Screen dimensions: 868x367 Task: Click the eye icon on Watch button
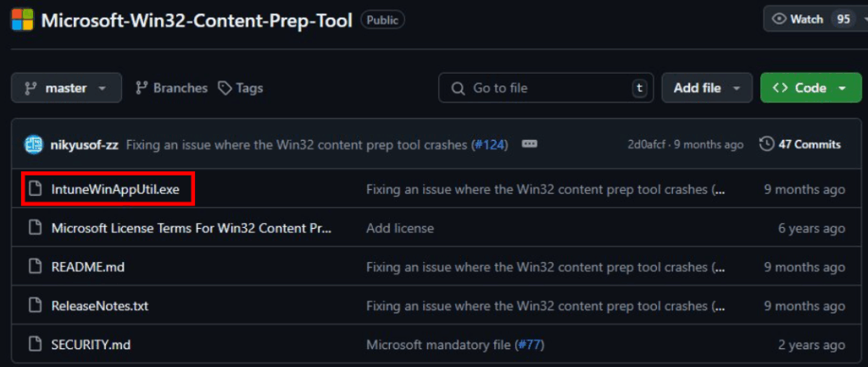pyautogui.click(x=780, y=19)
